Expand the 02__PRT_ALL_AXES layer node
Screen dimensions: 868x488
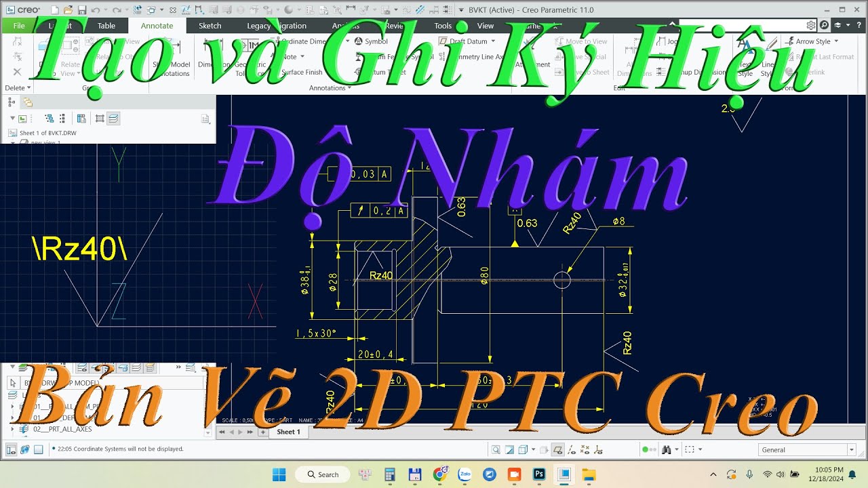click(x=12, y=429)
